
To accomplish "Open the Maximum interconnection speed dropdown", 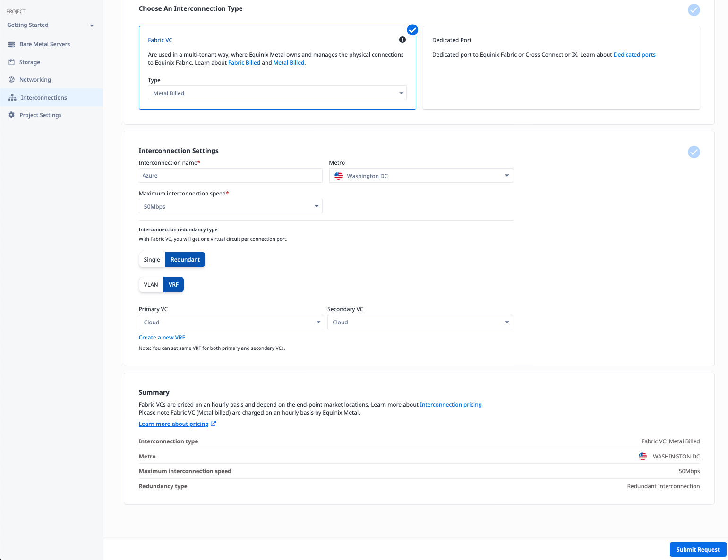I will 231,206.
